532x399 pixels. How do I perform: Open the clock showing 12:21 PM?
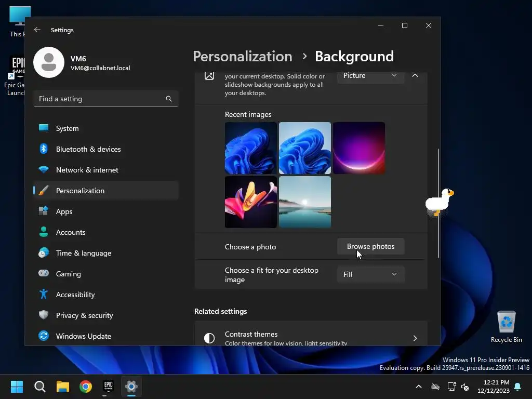click(x=494, y=387)
